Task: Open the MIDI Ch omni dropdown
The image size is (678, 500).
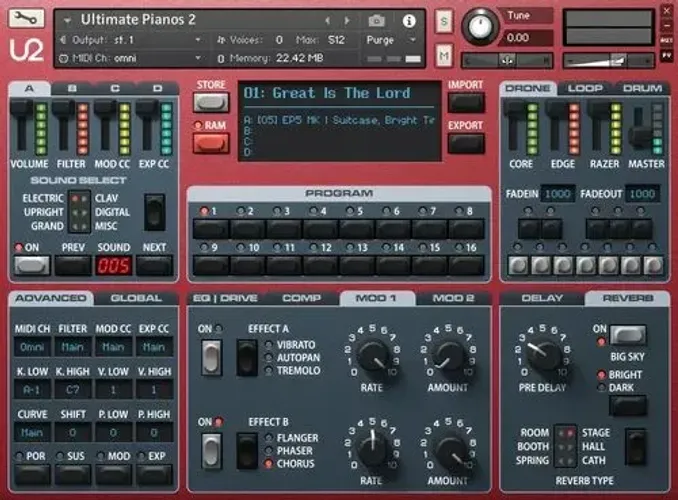Action: (131, 58)
